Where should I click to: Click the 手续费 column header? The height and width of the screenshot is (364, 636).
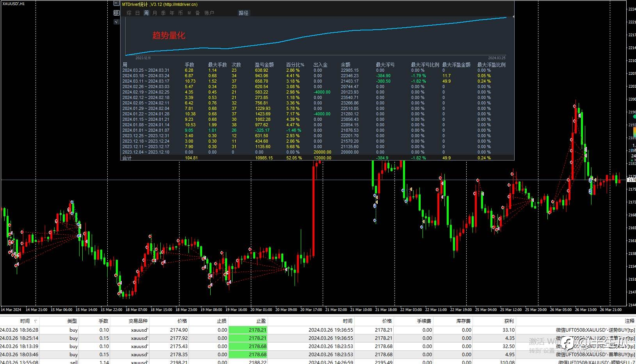[425, 321]
